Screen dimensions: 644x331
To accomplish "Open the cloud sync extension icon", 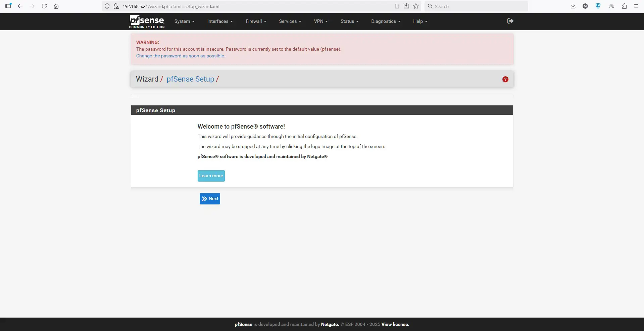I will pyautogui.click(x=611, y=6).
